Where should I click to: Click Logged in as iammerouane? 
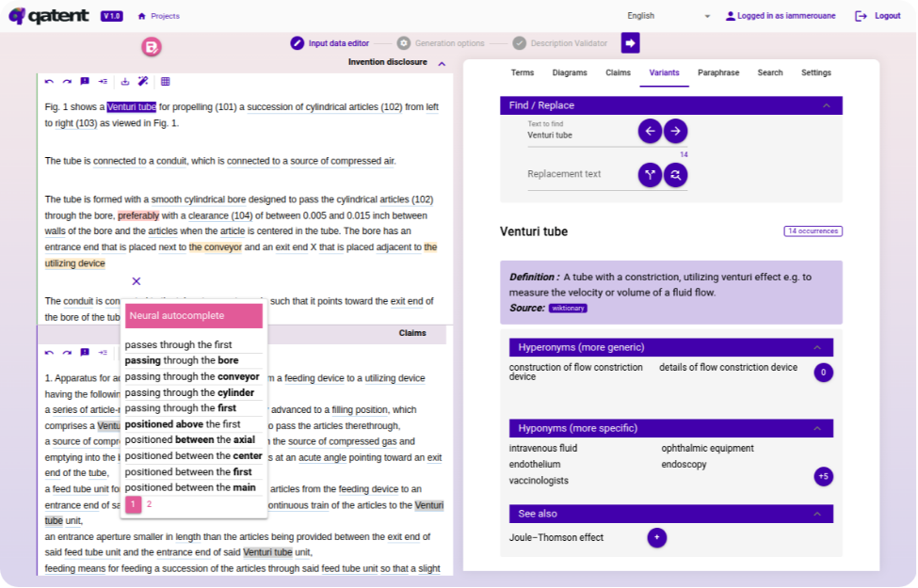781,16
